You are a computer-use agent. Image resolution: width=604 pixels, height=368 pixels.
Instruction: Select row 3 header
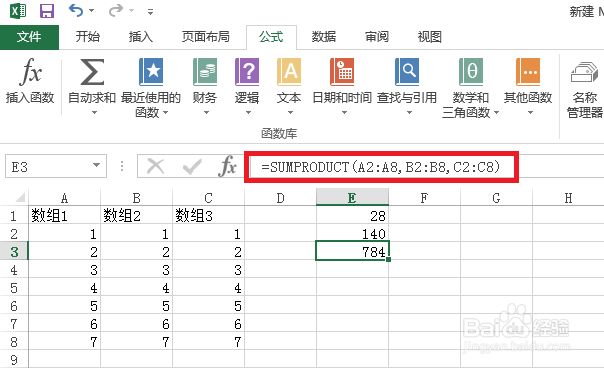pyautogui.click(x=14, y=252)
